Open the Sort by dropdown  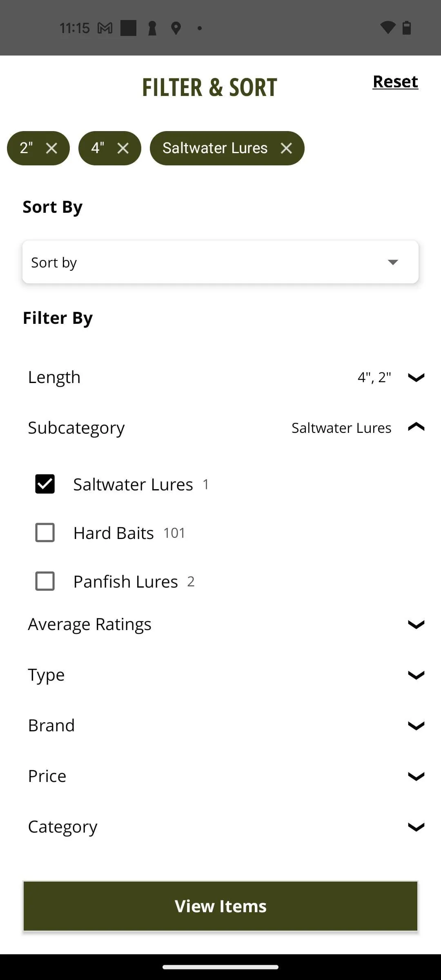pos(220,262)
